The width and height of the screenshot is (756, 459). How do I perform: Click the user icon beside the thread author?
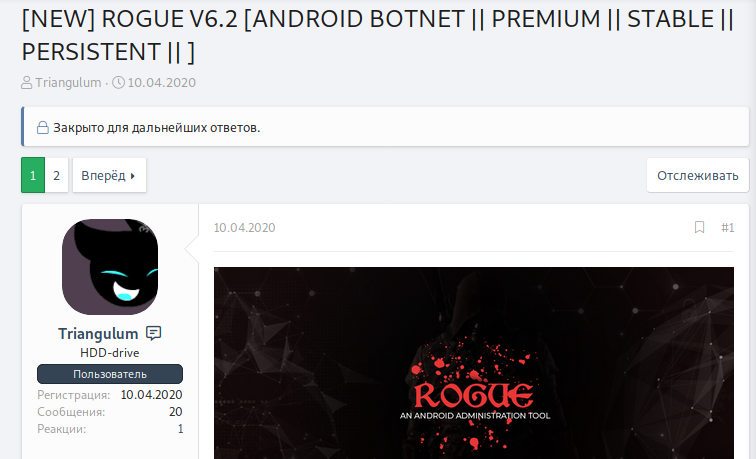27,82
